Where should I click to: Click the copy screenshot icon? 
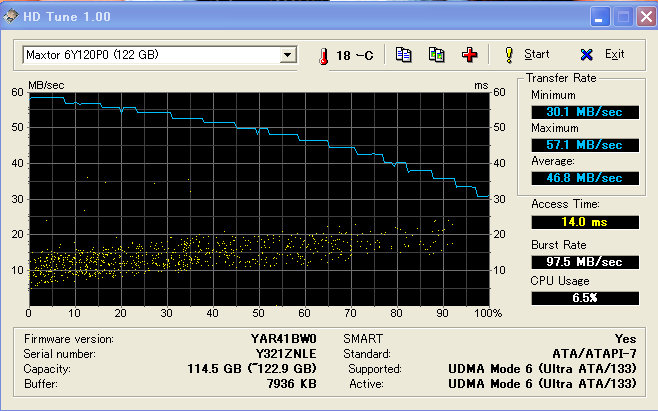pos(436,54)
